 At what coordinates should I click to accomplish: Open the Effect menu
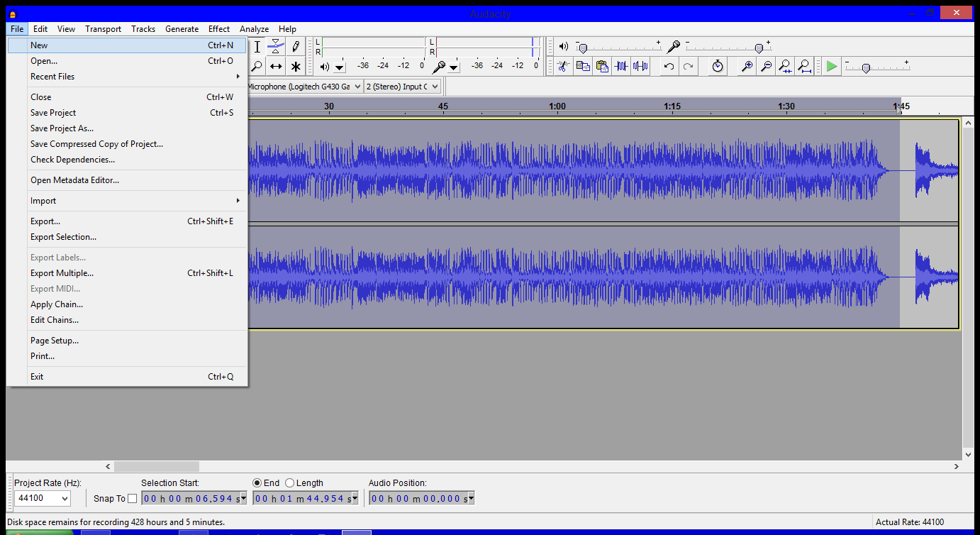point(219,29)
